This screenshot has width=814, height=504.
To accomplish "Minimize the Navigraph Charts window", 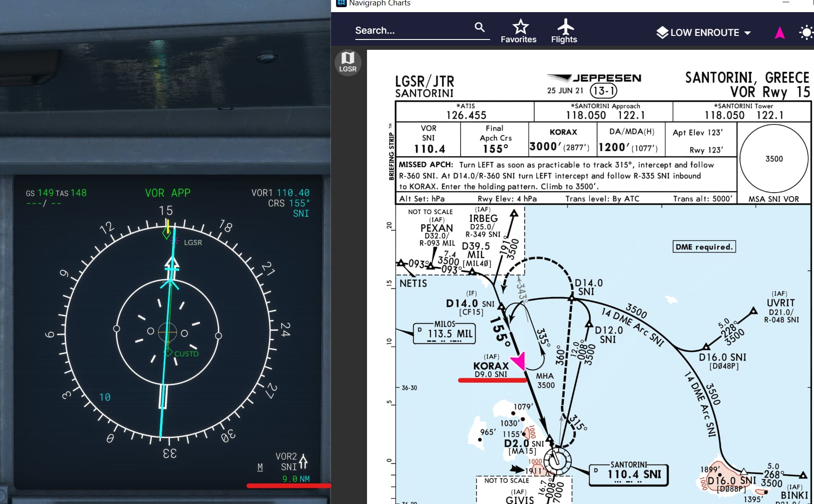I will (x=785, y=3).
